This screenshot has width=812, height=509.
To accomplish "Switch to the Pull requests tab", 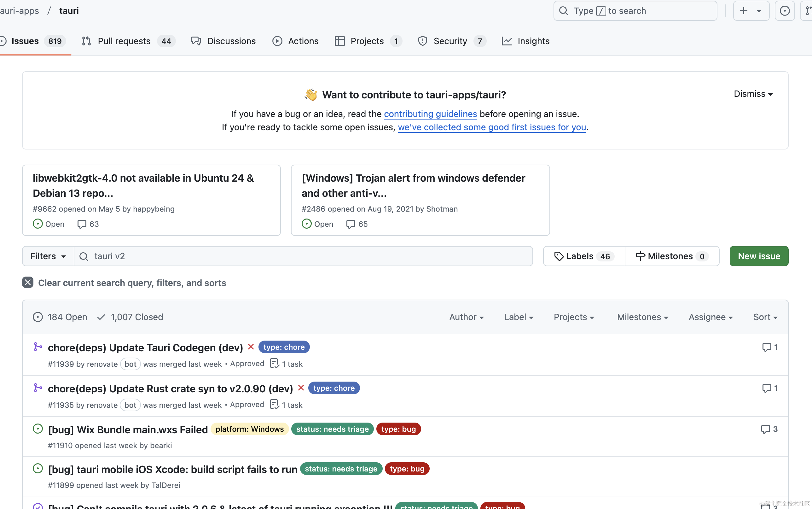I will tap(124, 41).
